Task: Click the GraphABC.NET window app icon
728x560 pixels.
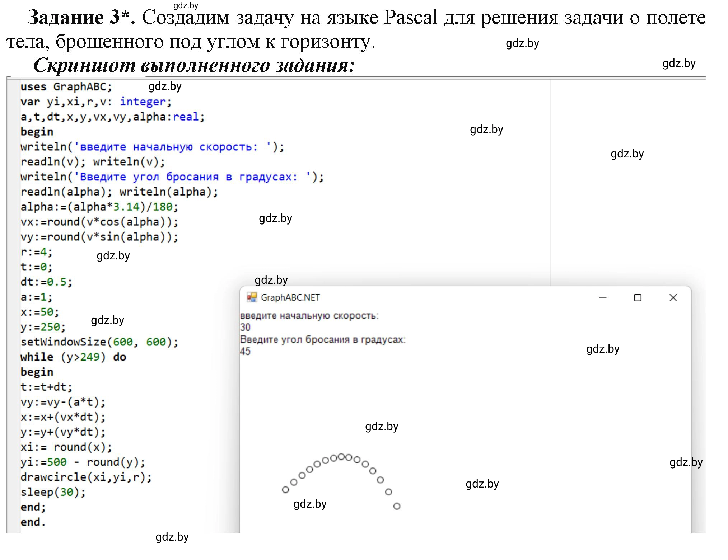Action: [x=252, y=297]
